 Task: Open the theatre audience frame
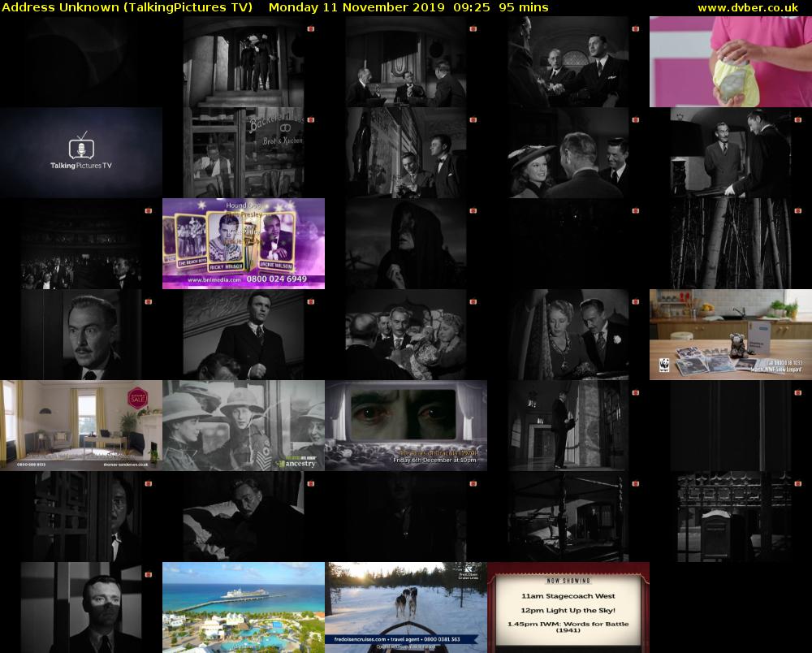click(x=80, y=244)
